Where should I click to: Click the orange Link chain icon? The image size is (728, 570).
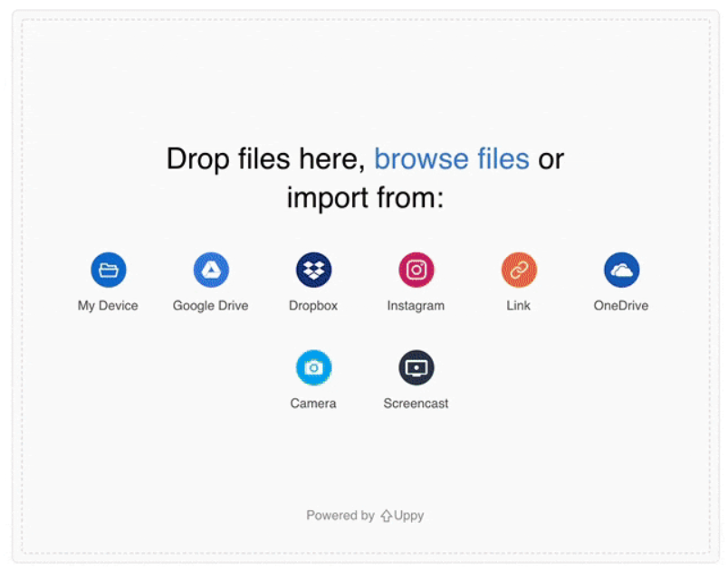(x=519, y=270)
